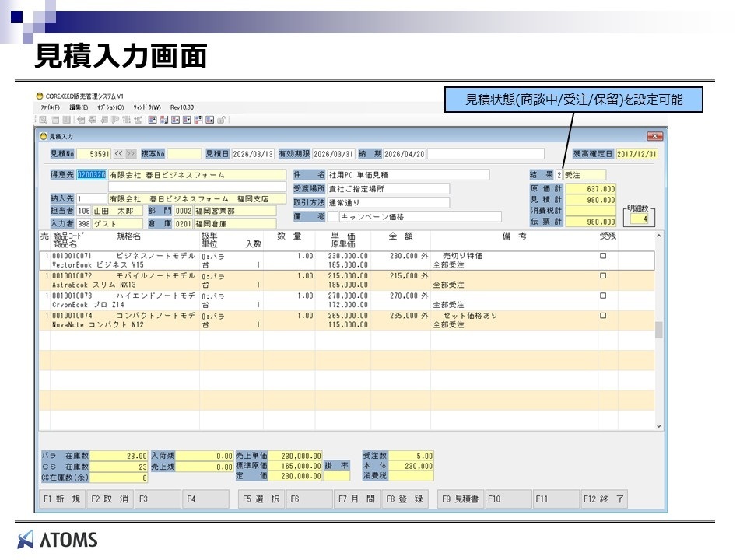Click the scroll-down arrow of the detail list
The image size is (747, 560).
[659, 426]
